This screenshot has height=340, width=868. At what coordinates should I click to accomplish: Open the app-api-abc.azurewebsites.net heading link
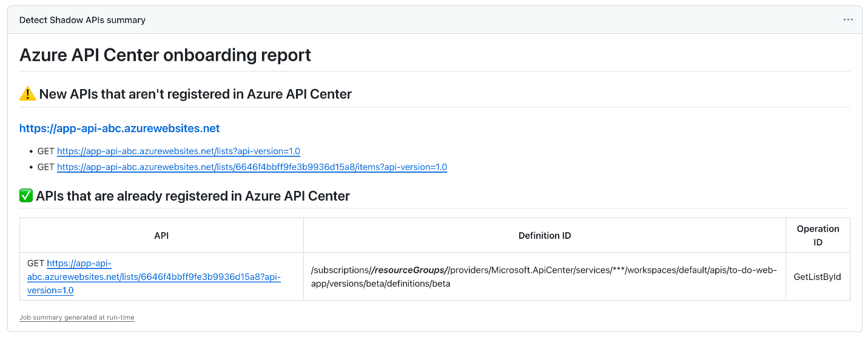click(x=119, y=128)
